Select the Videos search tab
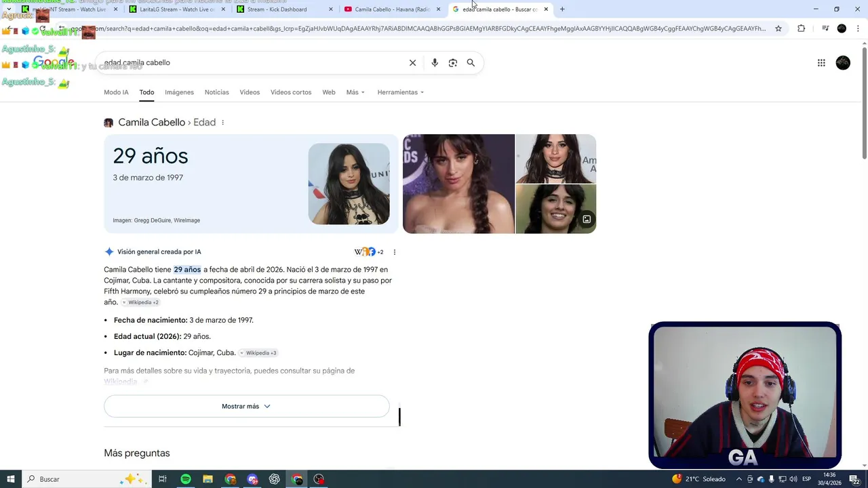868x488 pixels. pyautogui.click(x=250, y=92)
